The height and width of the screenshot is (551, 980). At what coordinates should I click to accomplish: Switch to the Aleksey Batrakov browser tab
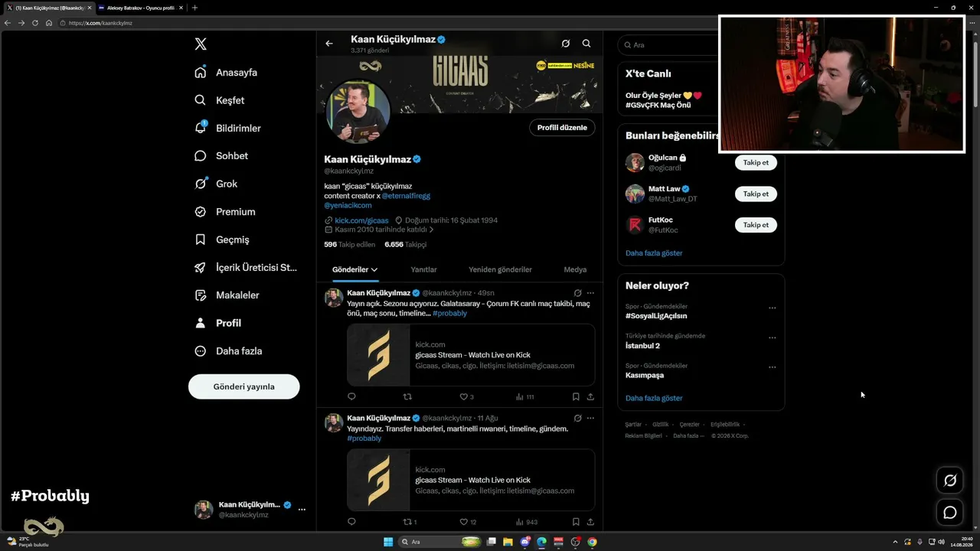click(140, 8)
